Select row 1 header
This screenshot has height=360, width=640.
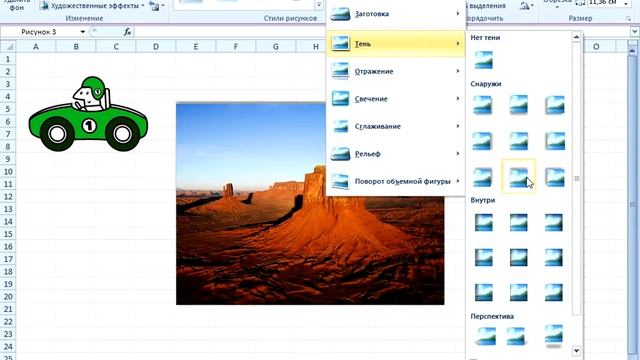coord(8,59)
